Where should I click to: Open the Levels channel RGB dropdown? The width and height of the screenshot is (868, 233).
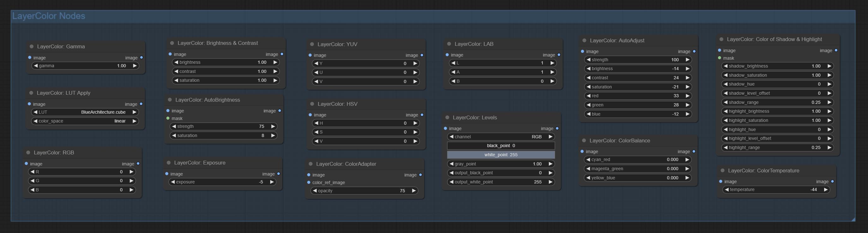click(x=501, y=137)
